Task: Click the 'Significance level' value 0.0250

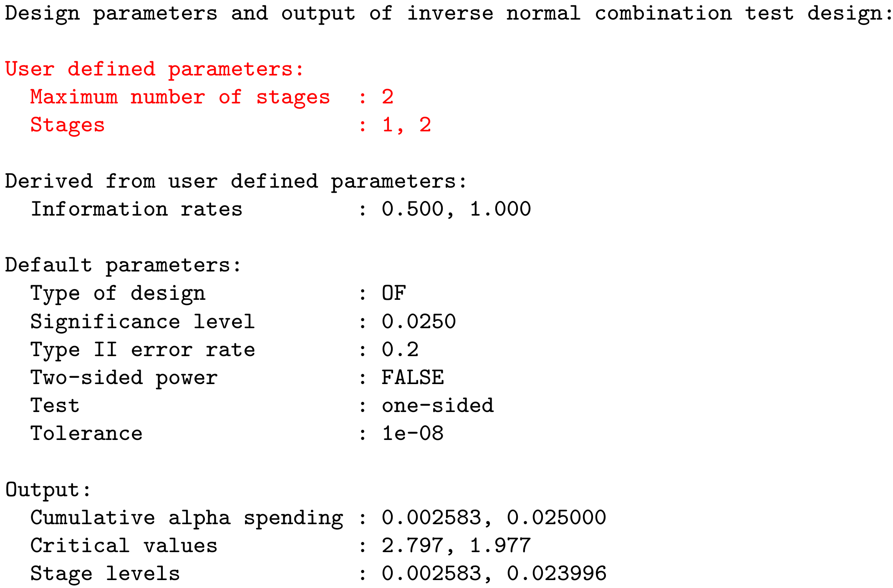Action: [419, 322]
